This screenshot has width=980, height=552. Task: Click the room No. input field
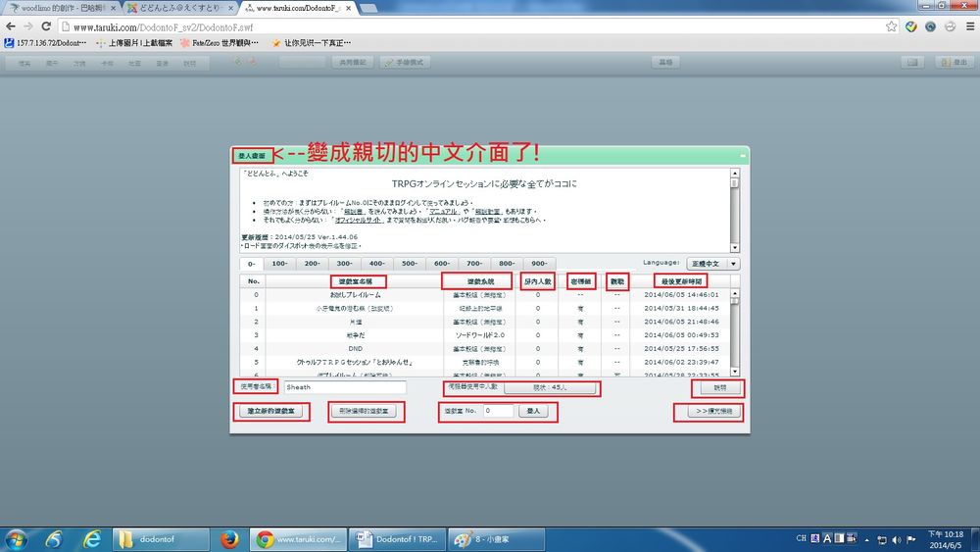[497, 412]
